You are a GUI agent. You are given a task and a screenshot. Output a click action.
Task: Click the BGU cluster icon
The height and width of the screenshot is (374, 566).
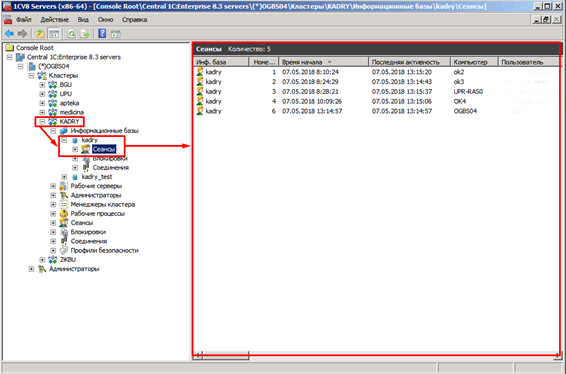tap(53, 84)
